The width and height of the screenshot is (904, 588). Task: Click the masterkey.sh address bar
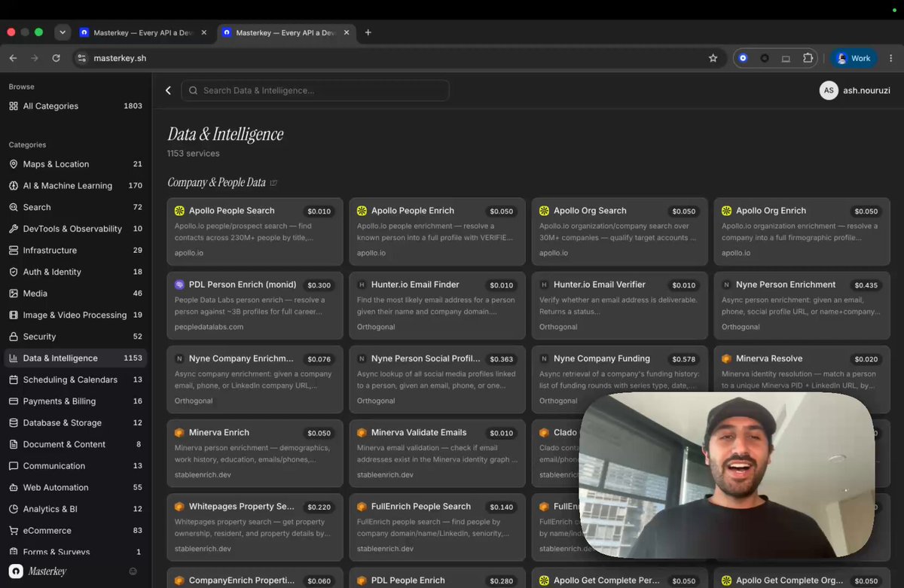398,58
